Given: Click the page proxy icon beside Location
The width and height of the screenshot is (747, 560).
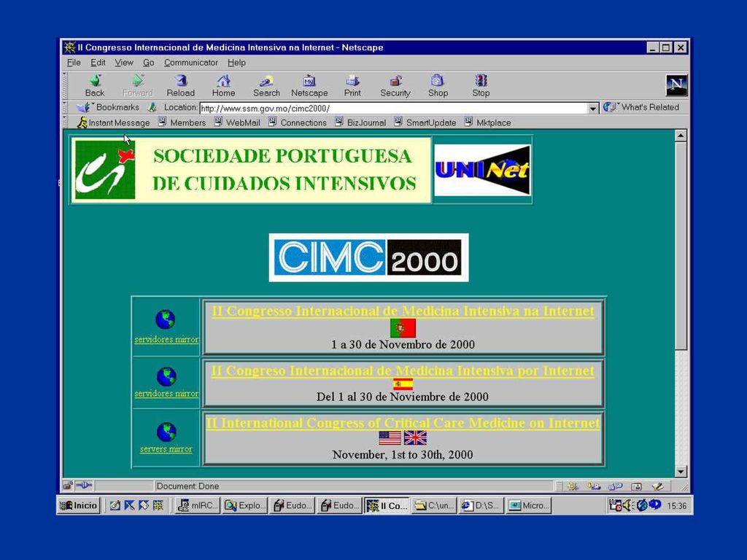Looking at the screenshot, I should [x=152, y=108].
